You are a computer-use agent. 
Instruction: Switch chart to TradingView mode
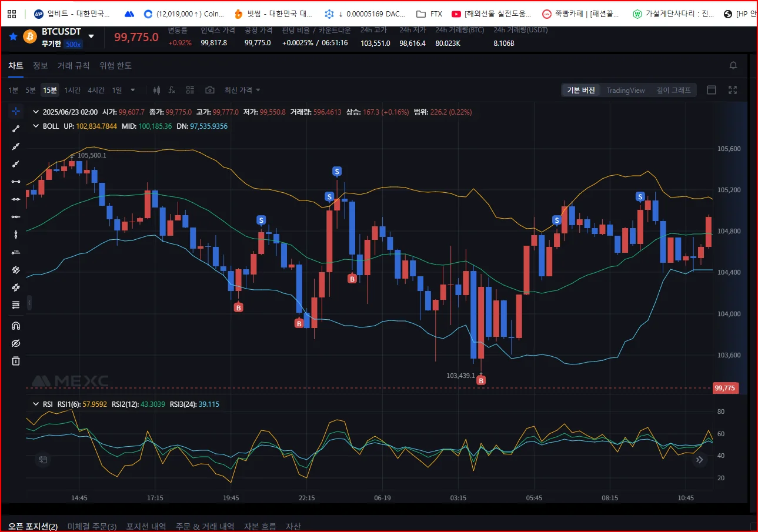point(626,90)
